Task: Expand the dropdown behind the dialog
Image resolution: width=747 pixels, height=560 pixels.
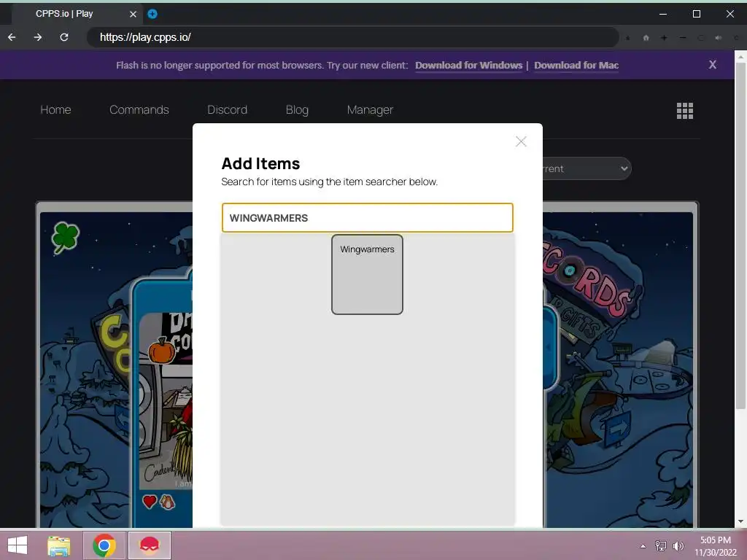Action: click(x=587, y=168)
